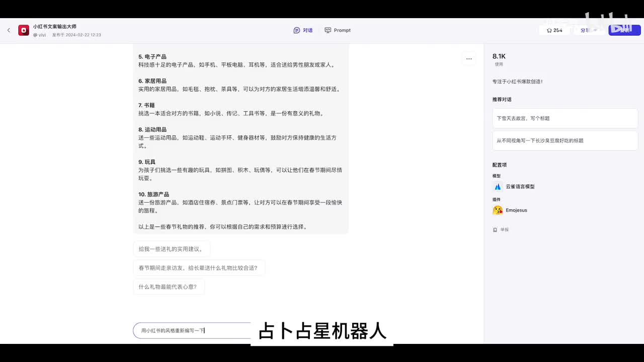
Task: Click the red 小红书文案输出大师 bot avatar
Action: (x=24, y=30)
